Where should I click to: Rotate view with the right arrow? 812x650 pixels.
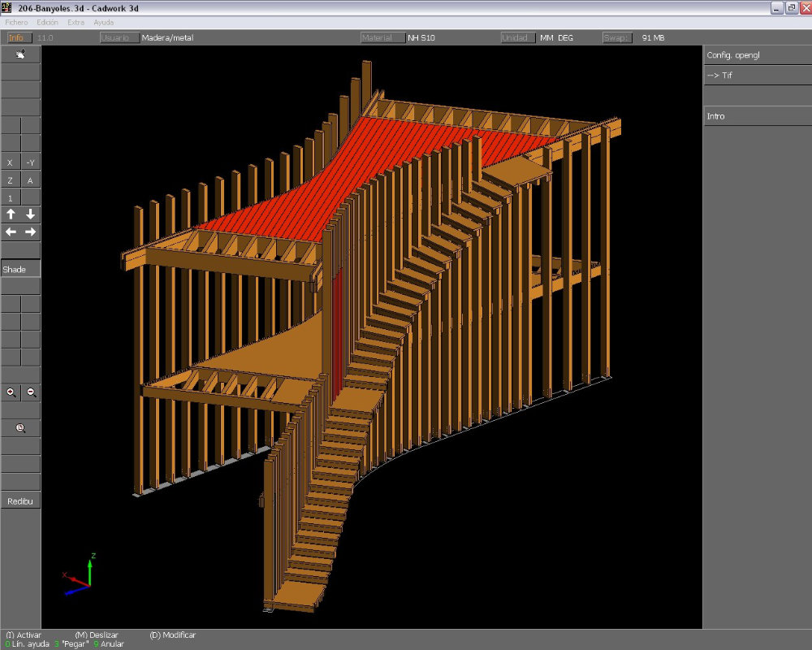coord(30,232)
